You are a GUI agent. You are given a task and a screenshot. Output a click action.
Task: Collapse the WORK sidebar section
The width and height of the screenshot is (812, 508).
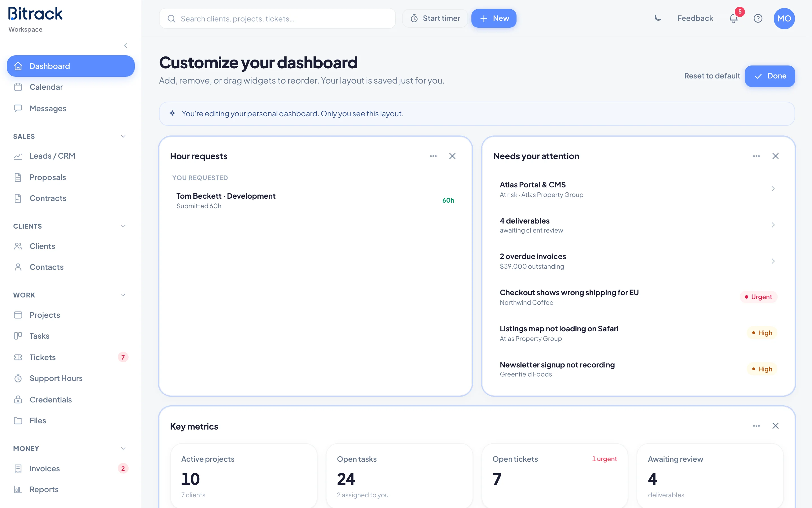point(123,295)
